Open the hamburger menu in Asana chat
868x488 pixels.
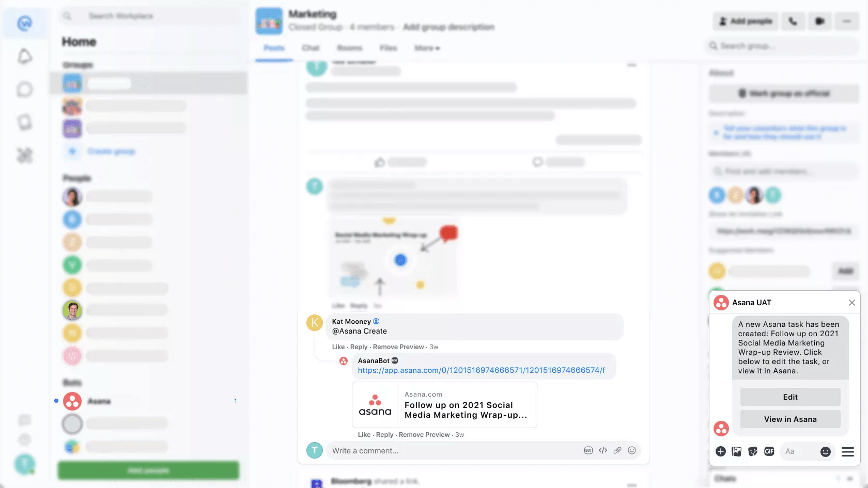848,452
